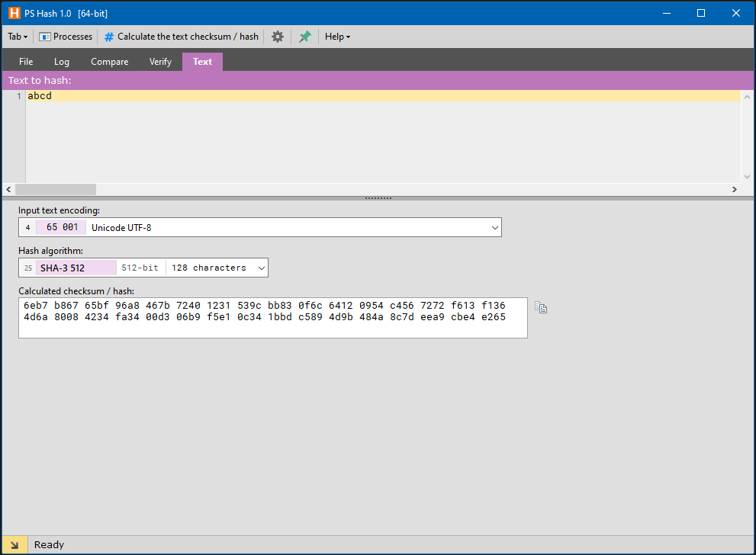
Task: Switch to the Compare tab
Action: 109,62
